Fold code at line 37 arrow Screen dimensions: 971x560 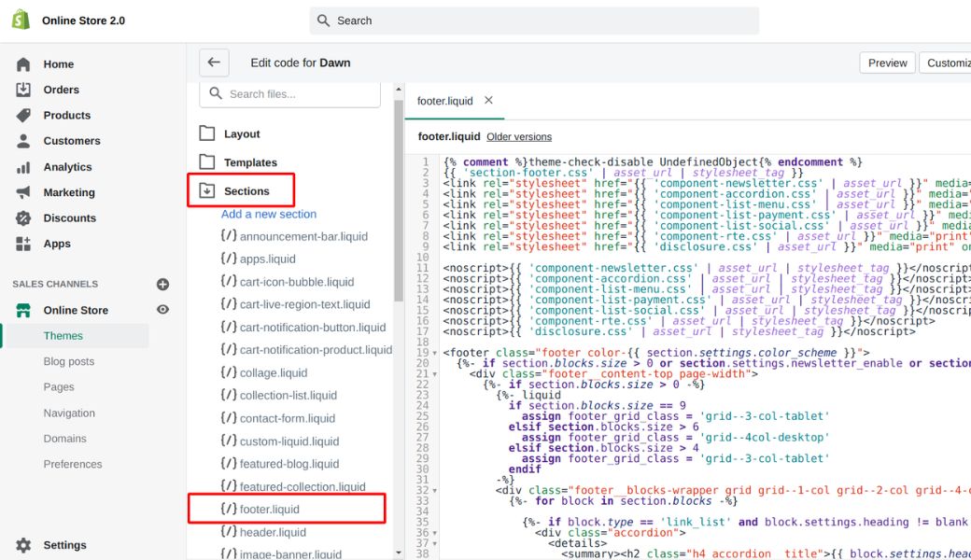pyautogui.click(x=435, y=543)
